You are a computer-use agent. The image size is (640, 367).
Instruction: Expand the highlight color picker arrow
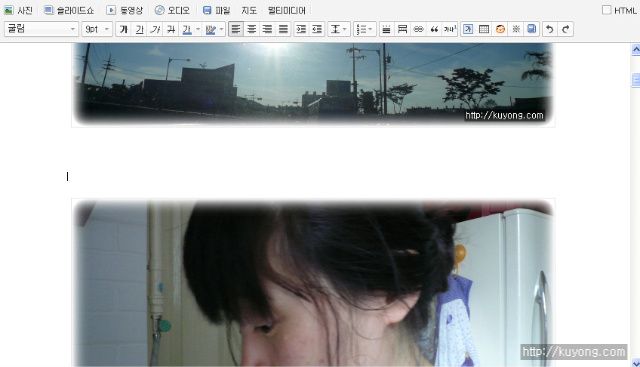coord(221,29)
